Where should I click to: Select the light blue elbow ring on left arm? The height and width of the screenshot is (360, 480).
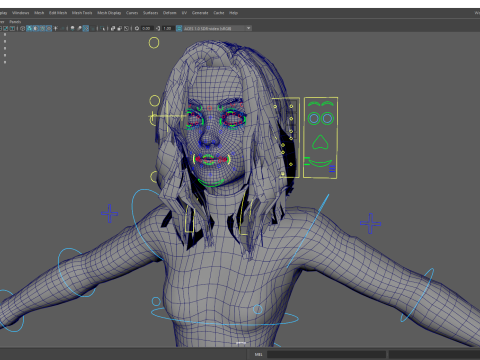[417, 295]
